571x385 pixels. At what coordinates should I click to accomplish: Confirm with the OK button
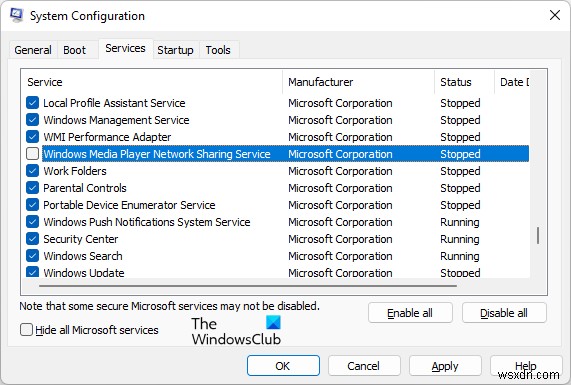pos(283,366)
